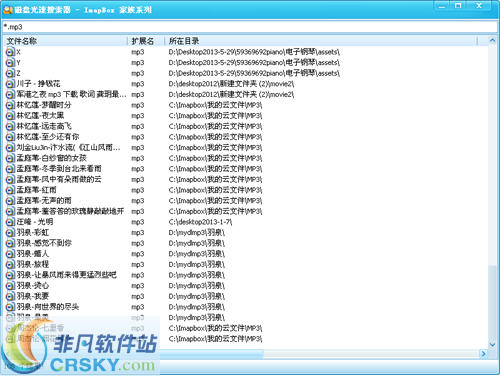Viewport: 500px width, 376px height.
Task: Select file name 羽泉-旅程
Action: tap(33, 264)
